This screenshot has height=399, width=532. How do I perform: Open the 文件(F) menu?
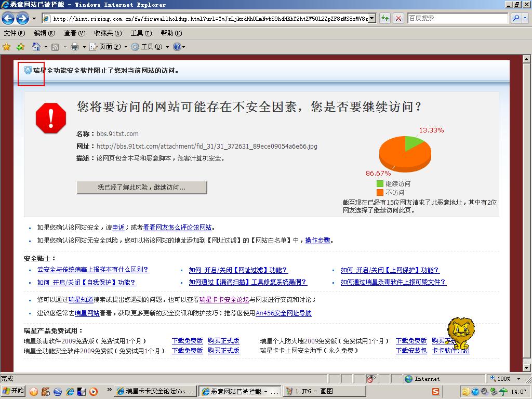point(14,33)
